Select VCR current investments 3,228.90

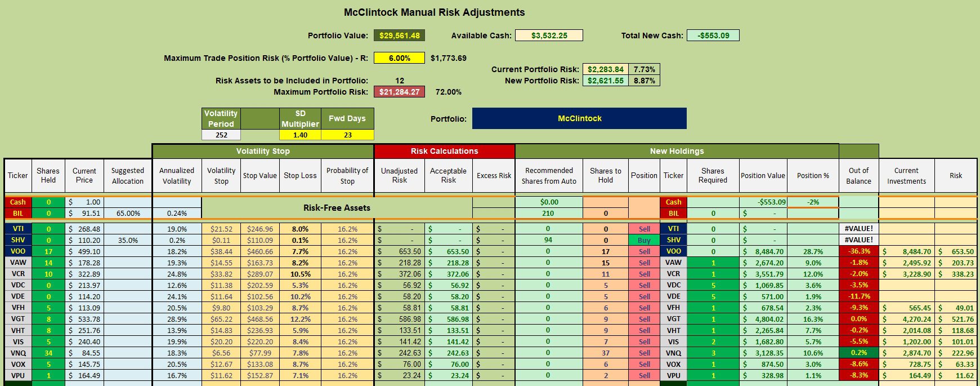pos(907,274)
